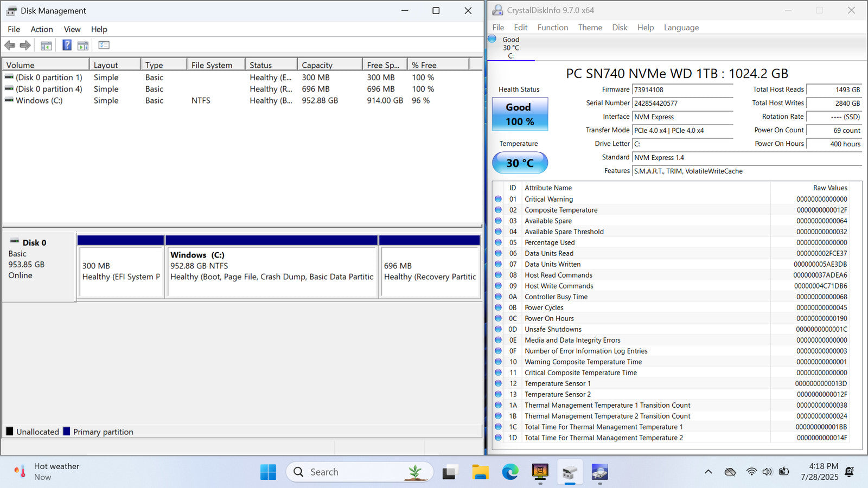868x488 pixels.
Task: Click the Forward arrow in Disk Management toolbar
Action: click(x=25, y=46)
